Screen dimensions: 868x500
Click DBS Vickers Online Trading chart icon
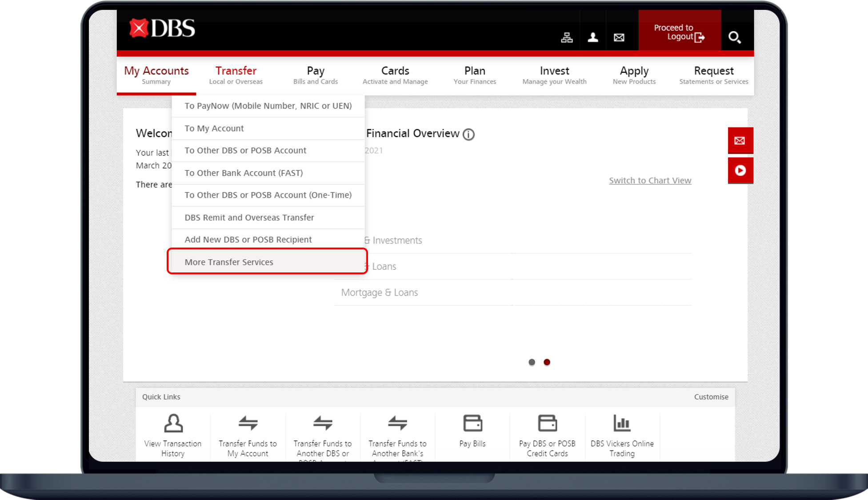click(x=622, y=423)
